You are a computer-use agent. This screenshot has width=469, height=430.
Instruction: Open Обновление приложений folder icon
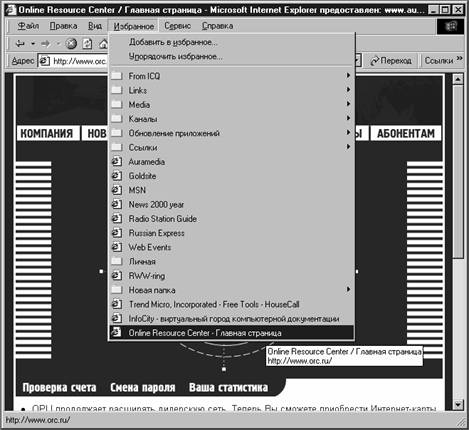[x=117, y=133]
